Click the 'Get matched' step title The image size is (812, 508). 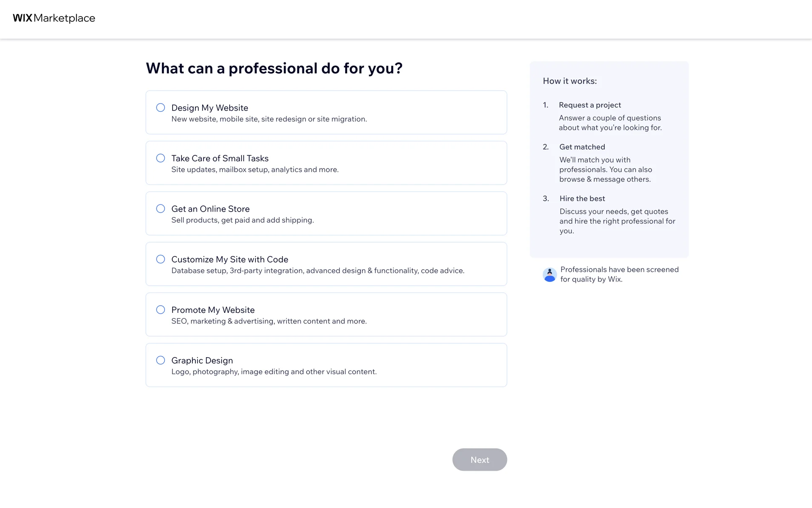582,147
